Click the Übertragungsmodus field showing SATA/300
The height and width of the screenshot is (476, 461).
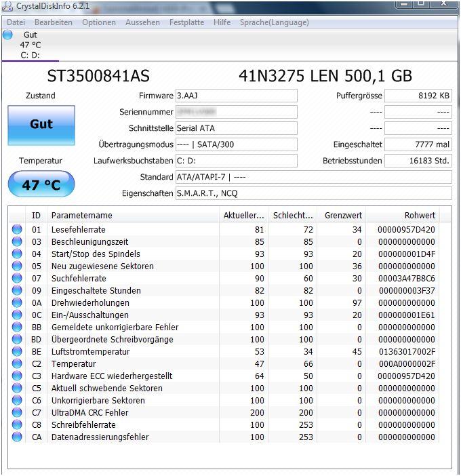click(237, 144)
